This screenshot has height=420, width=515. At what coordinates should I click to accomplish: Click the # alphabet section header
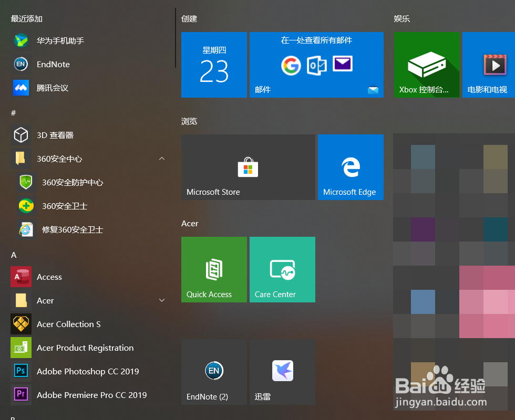(x=14, y=113)
